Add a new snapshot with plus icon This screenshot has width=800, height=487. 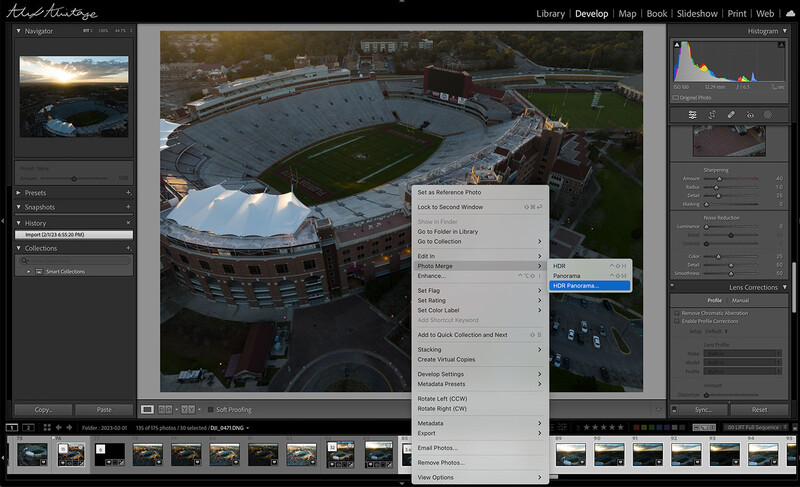click(x=128, y=207)
